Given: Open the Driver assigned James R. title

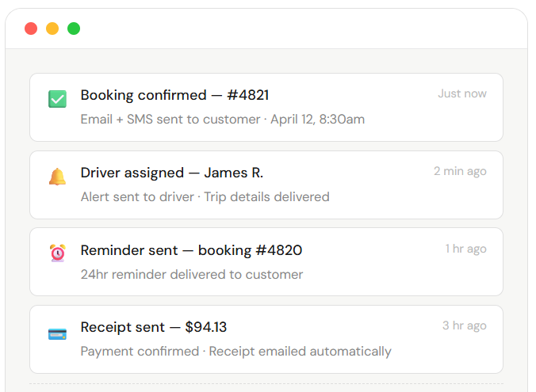Looking at the screenshot, I should (171, 173).
